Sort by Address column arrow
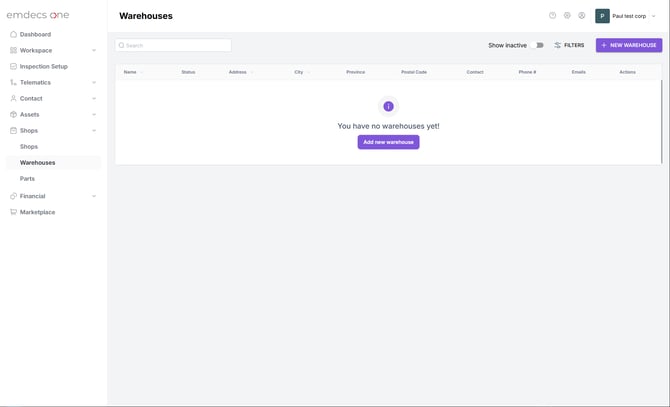This screenshot has height=407, width=670. [x=252, y=72]
